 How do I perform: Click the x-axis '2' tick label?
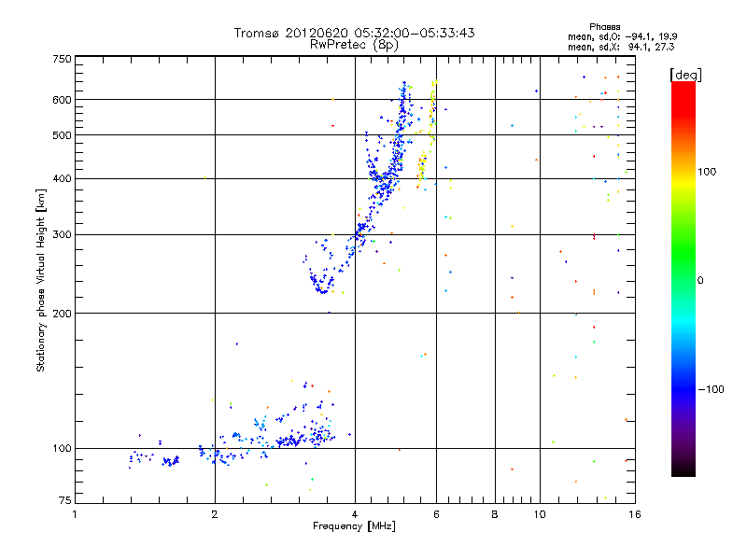click(x=215, y=514)
